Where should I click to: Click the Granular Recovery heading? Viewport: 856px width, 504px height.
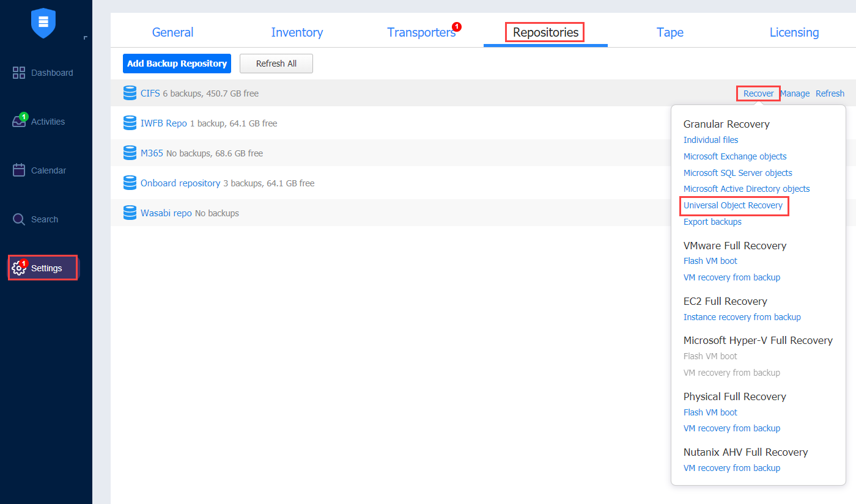click(x=726, y=124)
